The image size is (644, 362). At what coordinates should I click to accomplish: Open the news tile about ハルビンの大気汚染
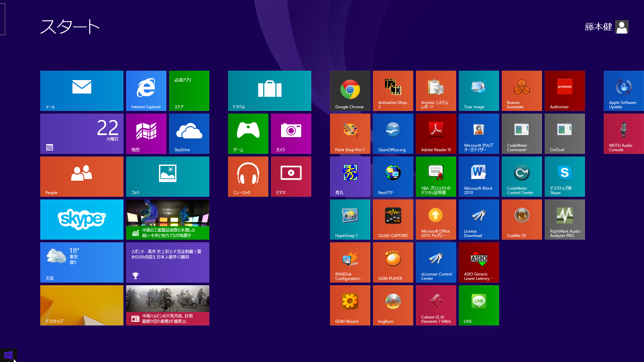tap(168, 305)
